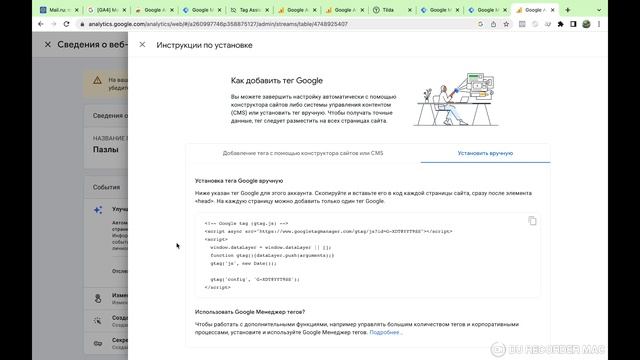640x360 pixels.
Task: Share this page from address bar
Action: 493,24
